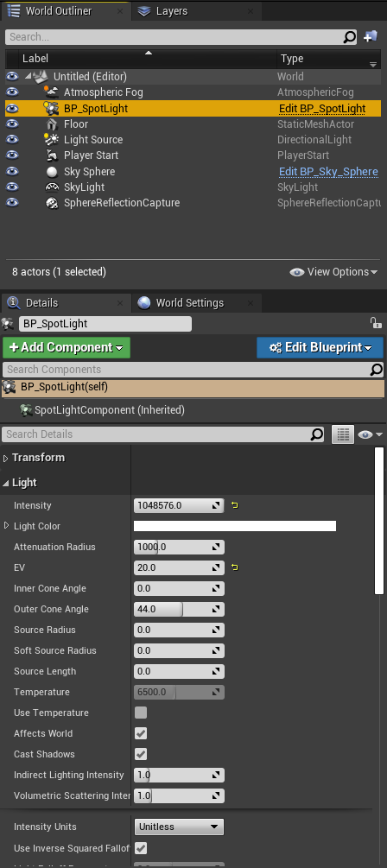Expand the Light Color property
This screenshot has height=868, width=387.
[7, 525]
